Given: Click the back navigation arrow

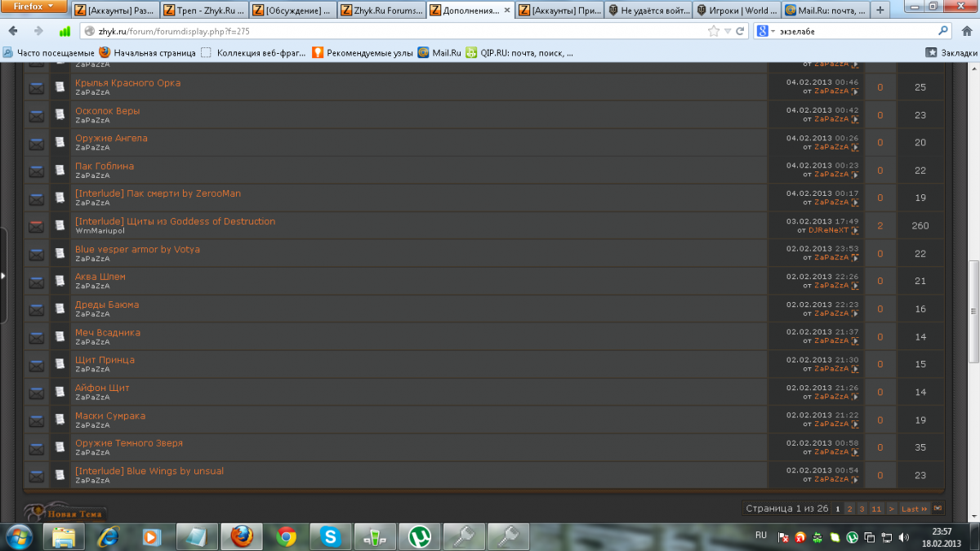Looking at the screenshot, I should pos(14,31).
